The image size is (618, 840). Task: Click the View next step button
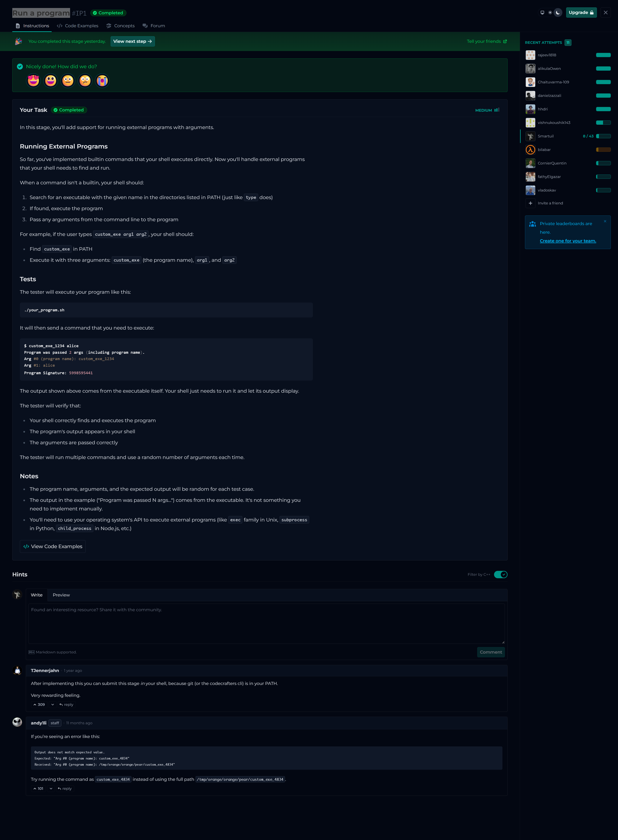click(x=132, y=42)
